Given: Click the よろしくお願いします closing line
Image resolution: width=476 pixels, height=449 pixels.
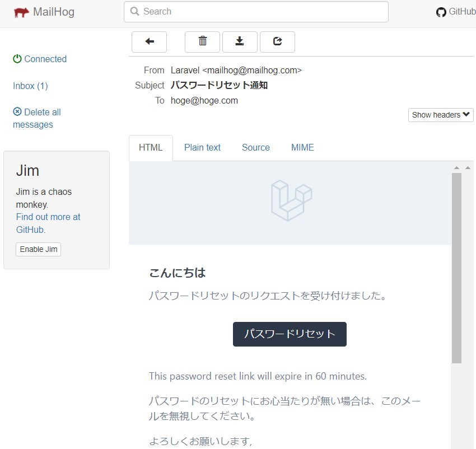Looking at the screenshot, I should click(x=200, y=441).
